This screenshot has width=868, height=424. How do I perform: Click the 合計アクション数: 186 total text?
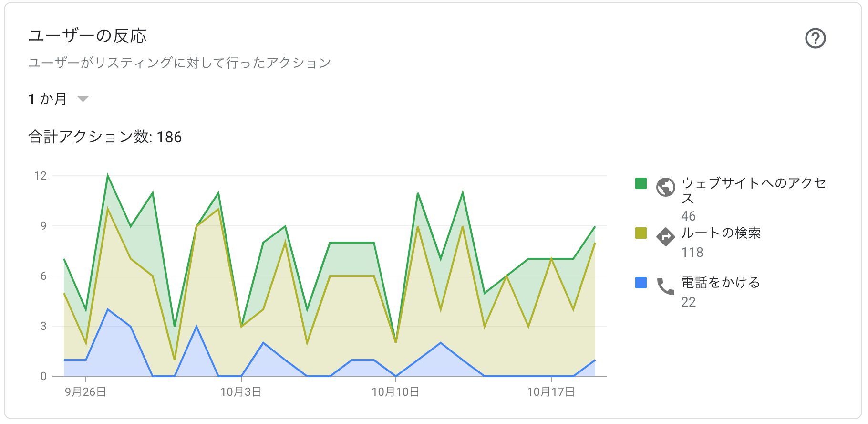tap(105, 137)
